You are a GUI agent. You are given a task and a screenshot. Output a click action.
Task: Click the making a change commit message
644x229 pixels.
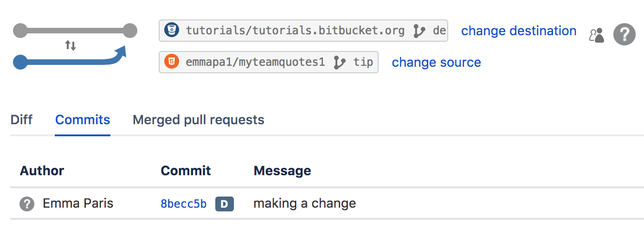coord(305,203)
